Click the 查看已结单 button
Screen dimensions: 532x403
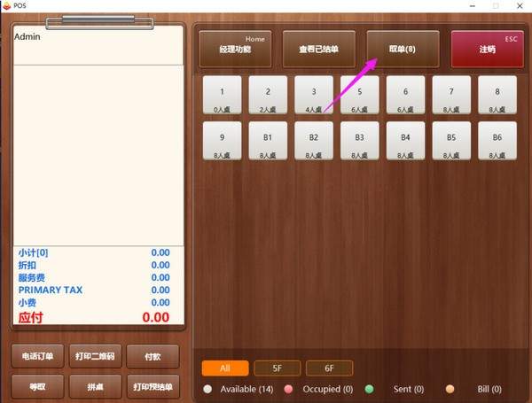tap(319, 49)
